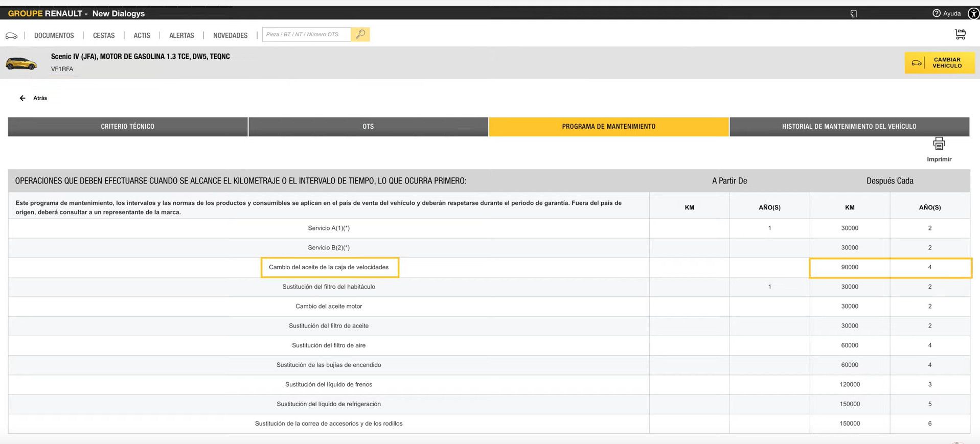The width and height of the screenshot is (980, 444).
Task: Select the Programa de Mantenimiento tab
Action: pos(608,127)
